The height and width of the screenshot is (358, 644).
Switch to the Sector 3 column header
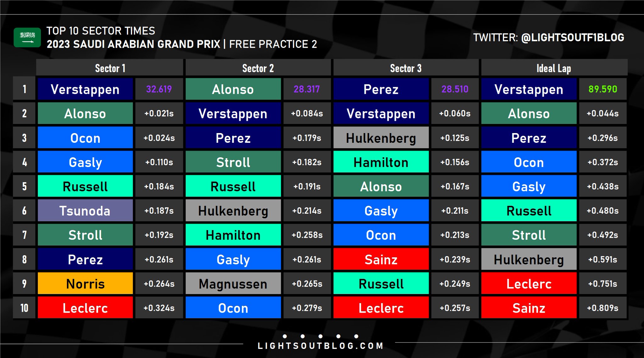click(x=406, y=68)
